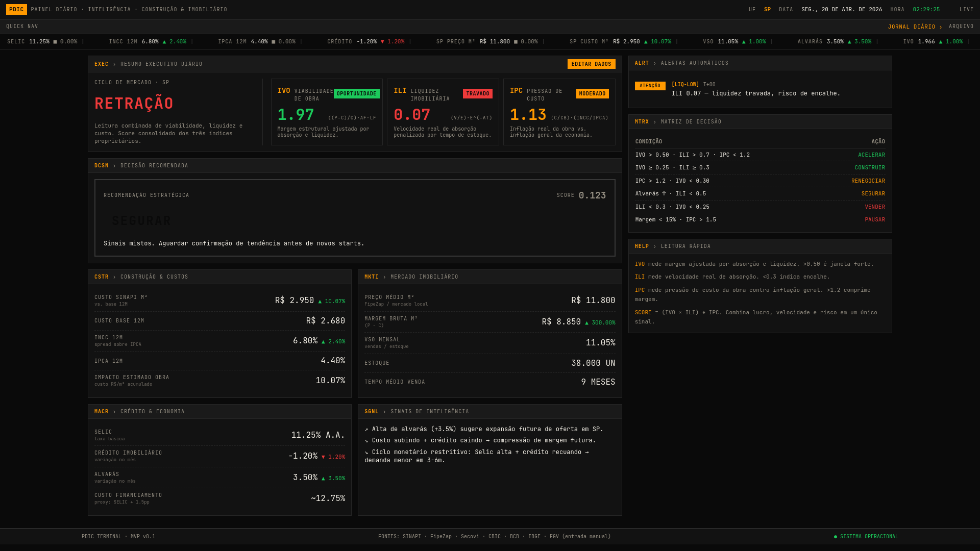The width and height of the screenshot is (980, 551).
Task: Click the VSO ticker entry
Action: (x=734, y=42)
